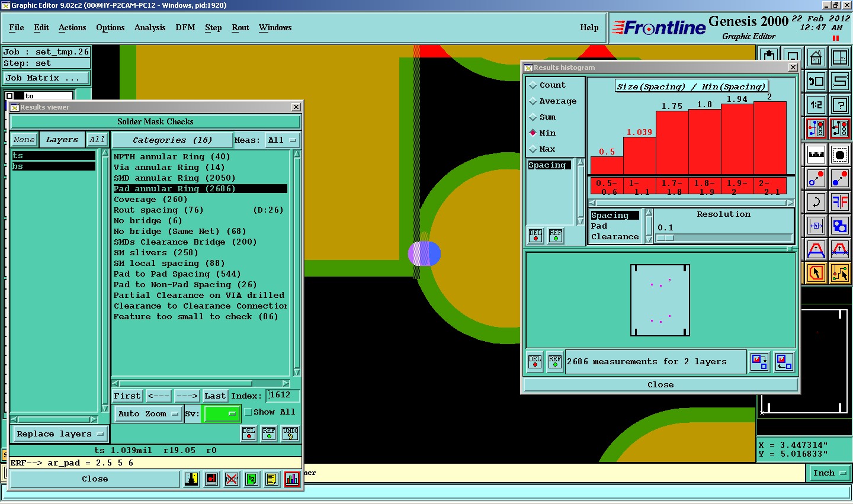Close the Results histogram via Close button
This screenshot has height=504, width=853.
point(660,385)
